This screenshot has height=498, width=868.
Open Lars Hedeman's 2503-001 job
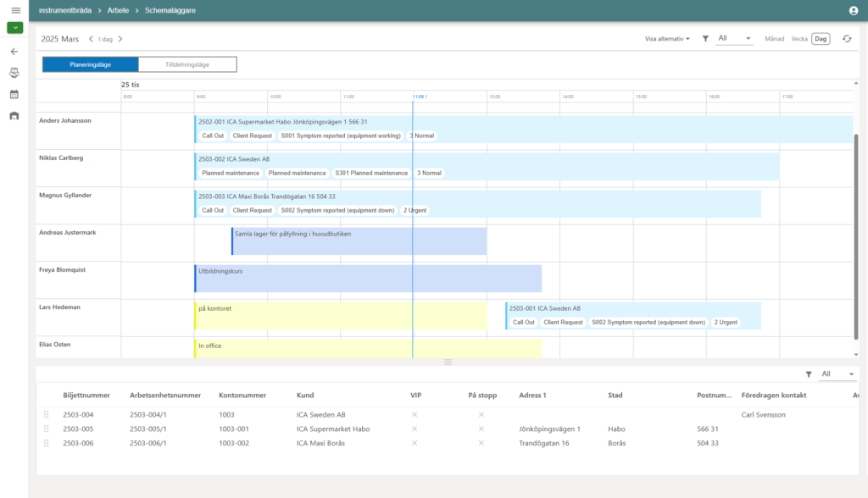point(632,316)
